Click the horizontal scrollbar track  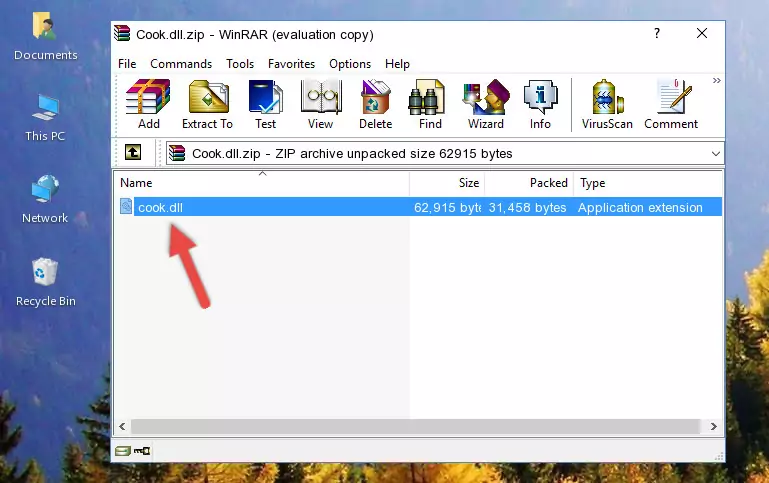point(415,427)
